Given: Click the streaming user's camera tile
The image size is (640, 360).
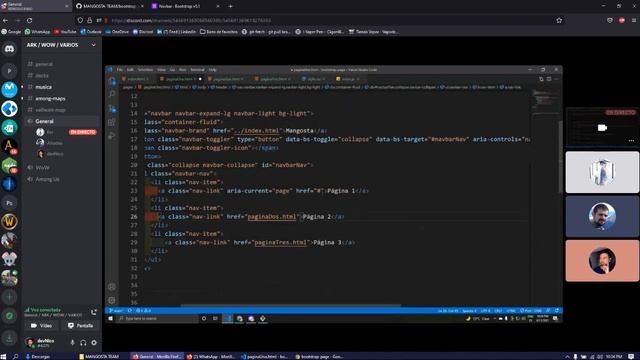Looking at the screenshot, I should point(602,128).
